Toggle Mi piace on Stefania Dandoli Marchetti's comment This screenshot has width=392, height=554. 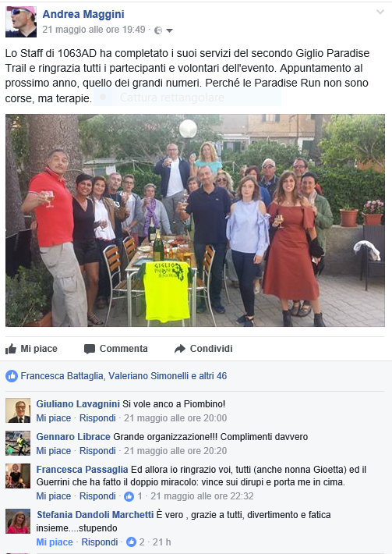tap(55, 542)
